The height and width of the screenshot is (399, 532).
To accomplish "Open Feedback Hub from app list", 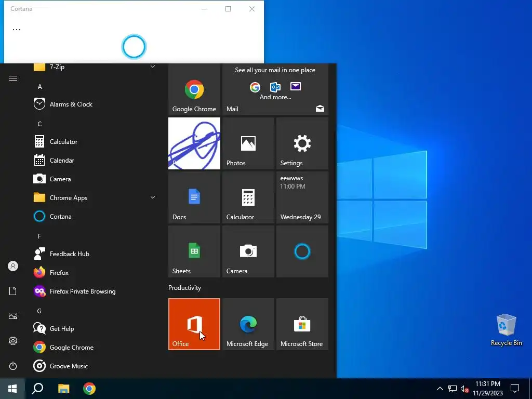I will pyautogui.click(x=95, y=254).
